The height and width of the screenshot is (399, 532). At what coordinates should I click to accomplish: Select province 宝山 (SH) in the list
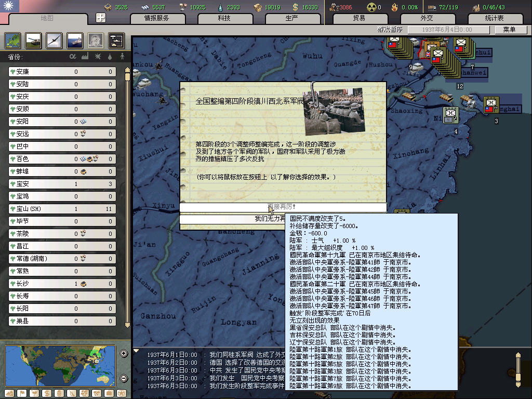pos(62,209)
